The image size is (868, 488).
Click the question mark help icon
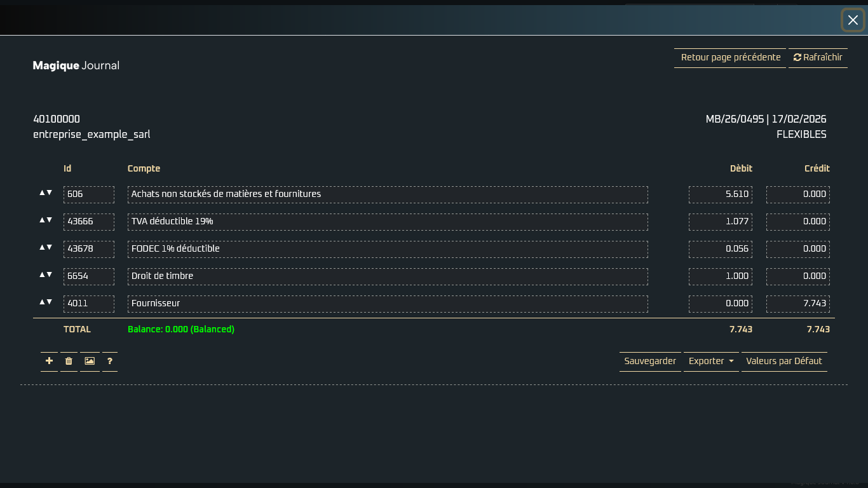tap(110, 361)
